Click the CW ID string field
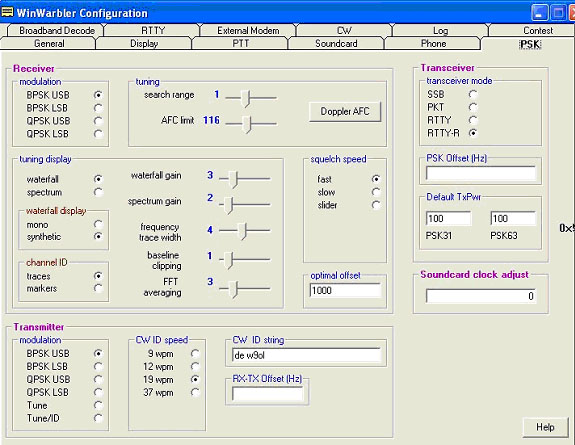 pos(306,355)
